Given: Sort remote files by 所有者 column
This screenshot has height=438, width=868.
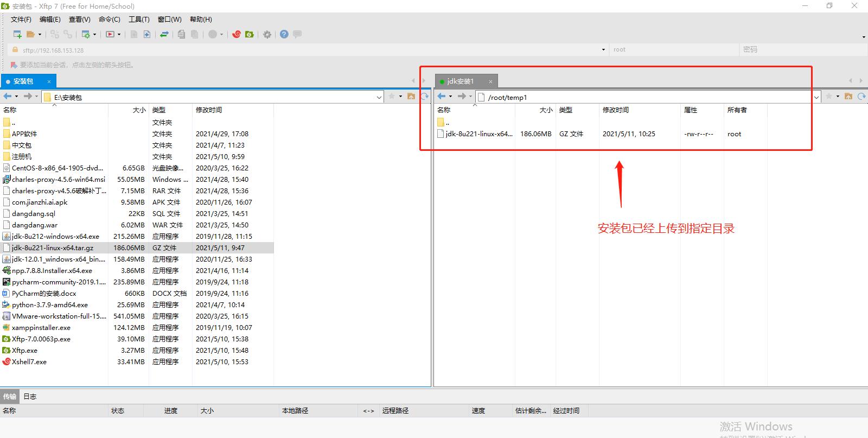Looking at the screenshot, I should pyautogui.click(x=745, y=110).
